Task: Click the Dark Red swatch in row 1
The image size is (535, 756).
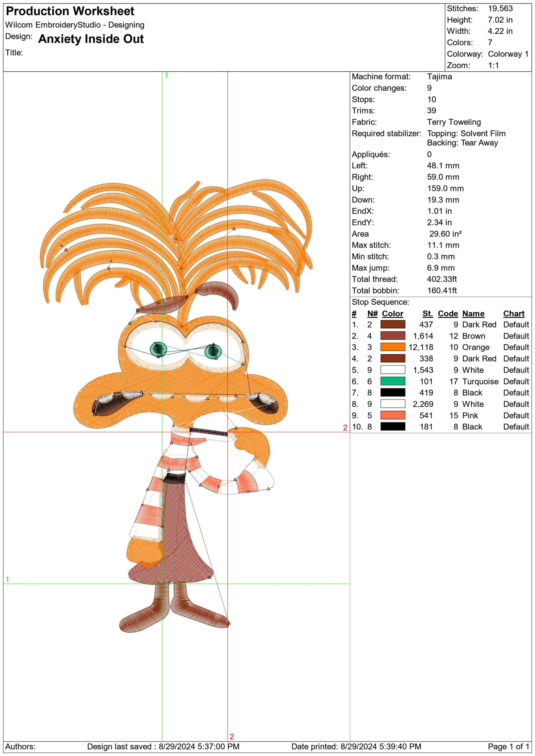Action: 393,324
